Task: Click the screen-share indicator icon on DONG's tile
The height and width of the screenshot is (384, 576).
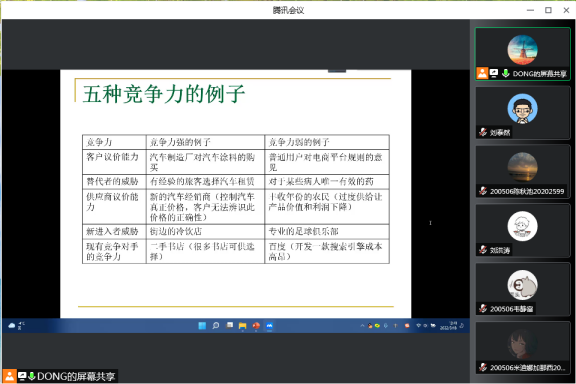Action: [x=494, y=73]
